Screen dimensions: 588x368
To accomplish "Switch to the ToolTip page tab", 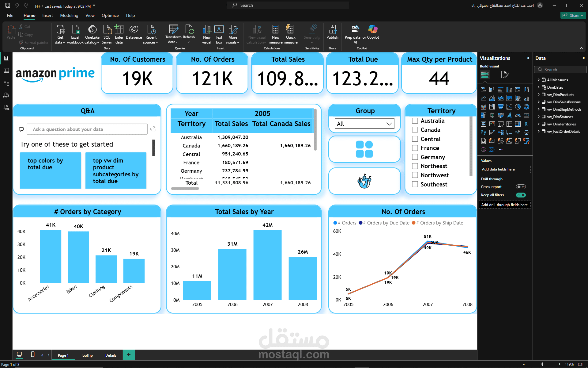I will 87,355.
